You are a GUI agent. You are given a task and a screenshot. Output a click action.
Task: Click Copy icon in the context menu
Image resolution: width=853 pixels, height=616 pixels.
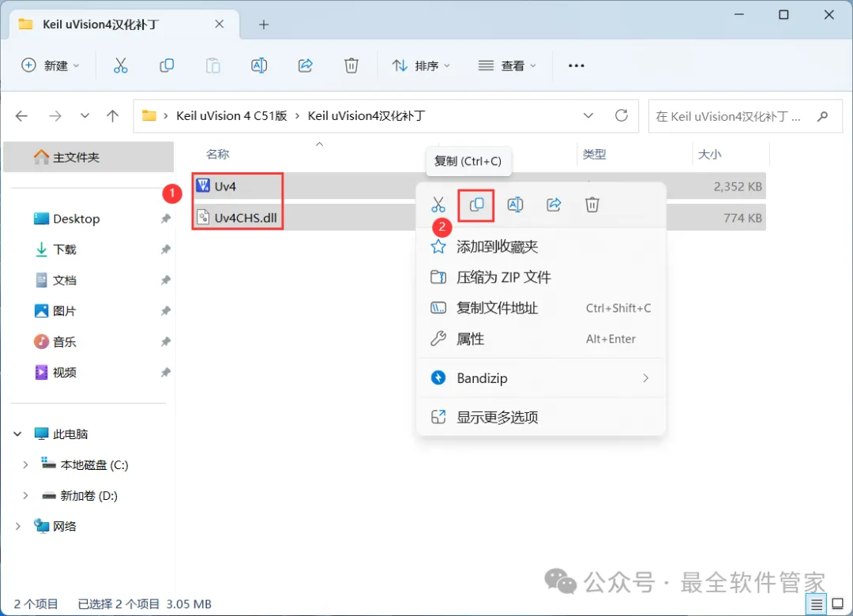(x=476, y=205)
